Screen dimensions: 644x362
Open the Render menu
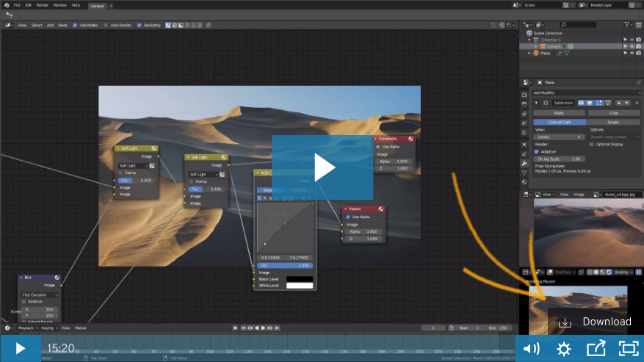click(43, 5)
